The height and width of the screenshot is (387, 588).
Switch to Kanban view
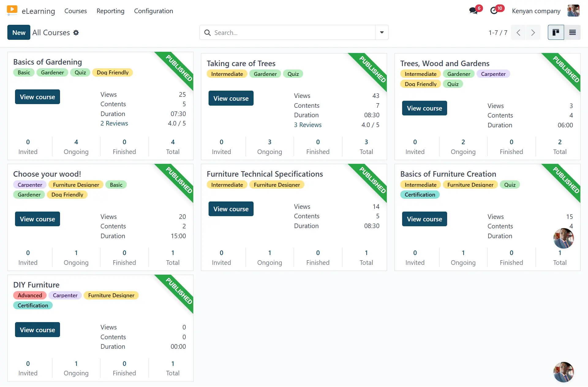(556, 32)
